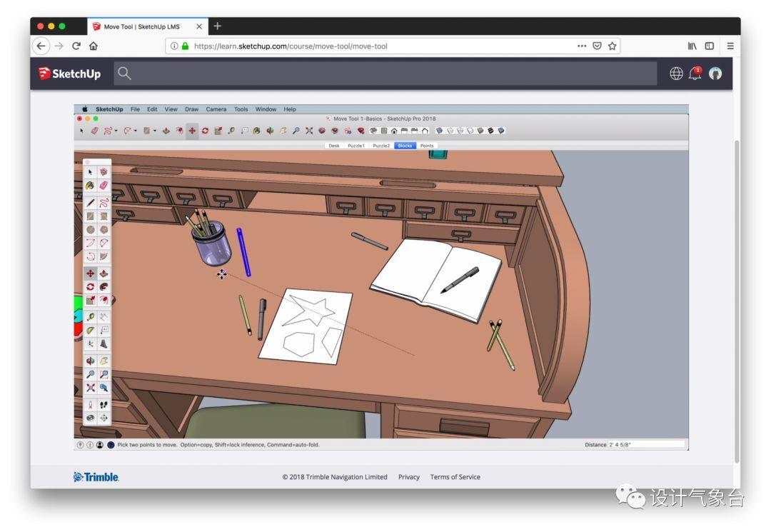Viewport: 771px width, 532px height.
Task: Open the notifications bell in header
Action: click(695, 74)
